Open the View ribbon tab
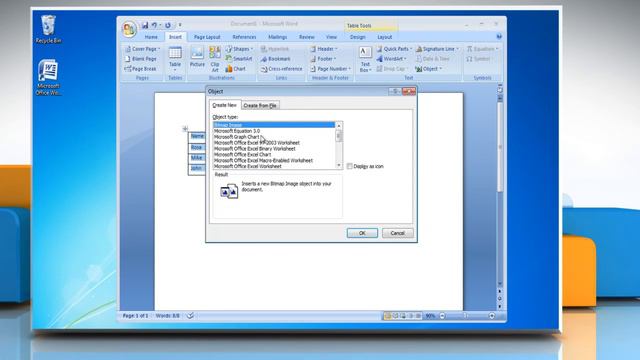Image resolution: width=640 pixels, height=360 pixels. (x=331, y=37)
